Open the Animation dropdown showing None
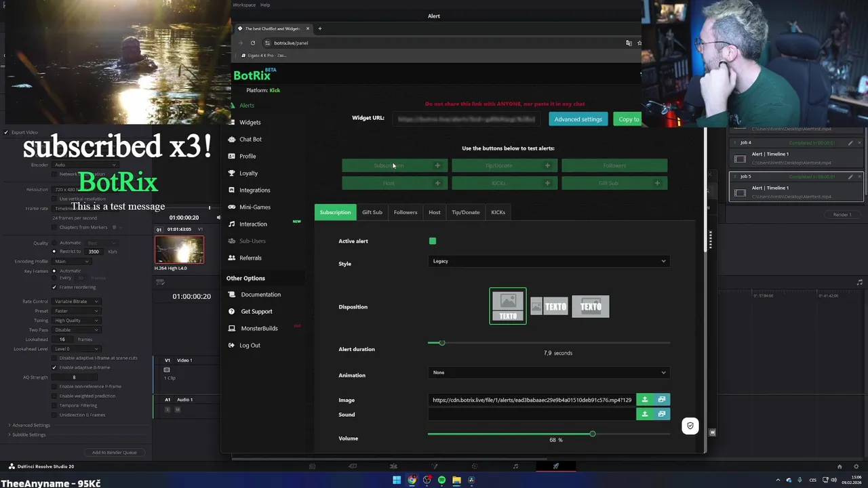 pos(549,372)
